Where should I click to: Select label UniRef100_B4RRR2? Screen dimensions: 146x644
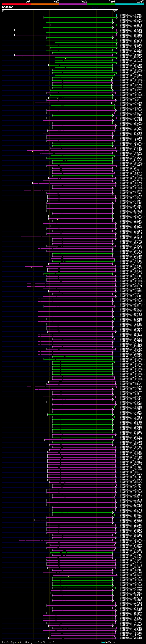(131, 148)
